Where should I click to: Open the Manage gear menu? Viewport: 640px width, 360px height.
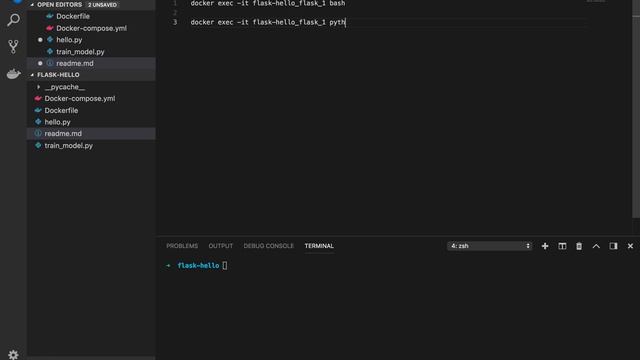[13, 354]
